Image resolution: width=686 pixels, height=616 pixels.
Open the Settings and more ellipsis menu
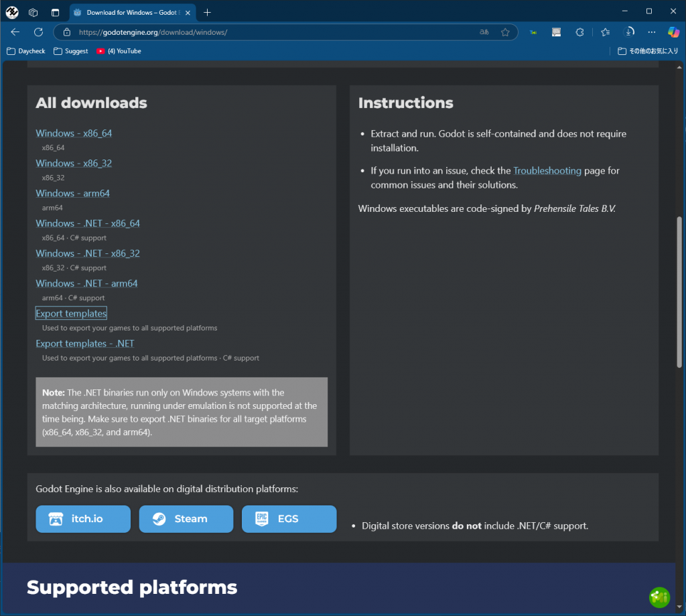[x=651, y=32]
